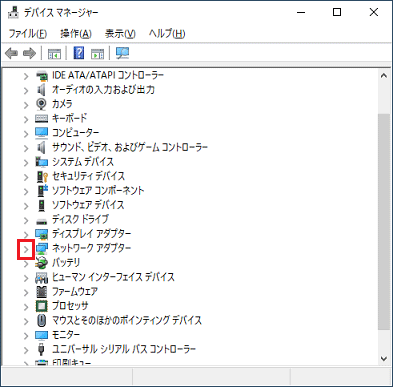Select the ソフトウェア コンポーネント row text

[98, 190]
